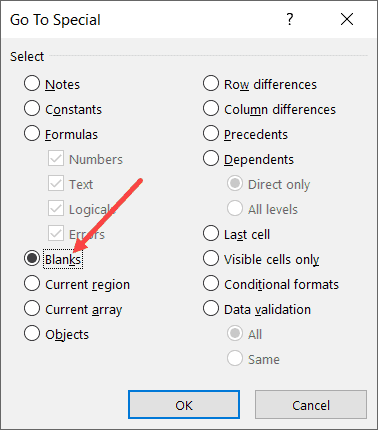Click the OK button
This screenshot has height=430, width=378.
click(x=184, y=405)
